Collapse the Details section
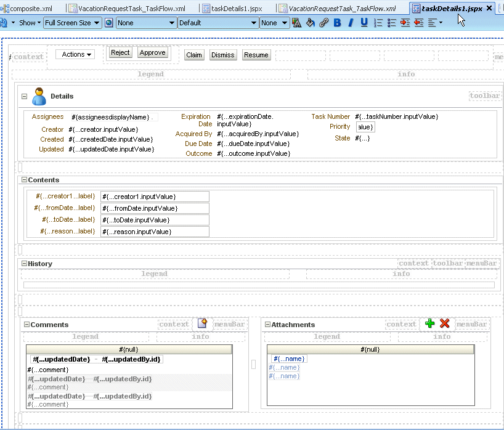The width and height of the screenshot is (504, 430). coord(25,97)
